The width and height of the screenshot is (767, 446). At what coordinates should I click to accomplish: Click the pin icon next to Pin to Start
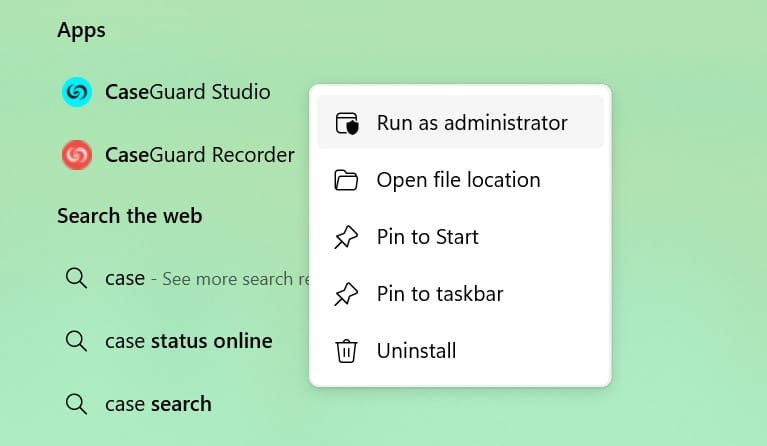point(346,237)
